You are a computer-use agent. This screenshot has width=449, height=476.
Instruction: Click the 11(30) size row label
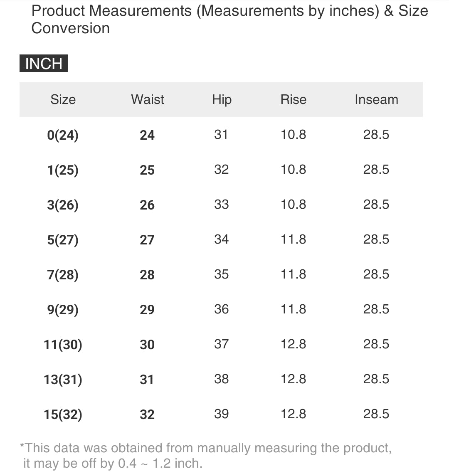coord(63,345)
